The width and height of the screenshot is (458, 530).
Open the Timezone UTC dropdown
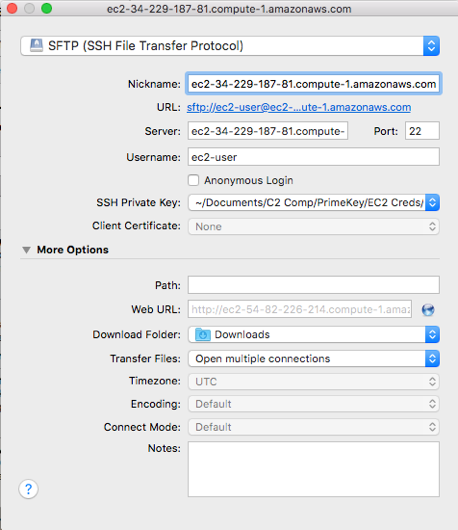click(314, 382)
